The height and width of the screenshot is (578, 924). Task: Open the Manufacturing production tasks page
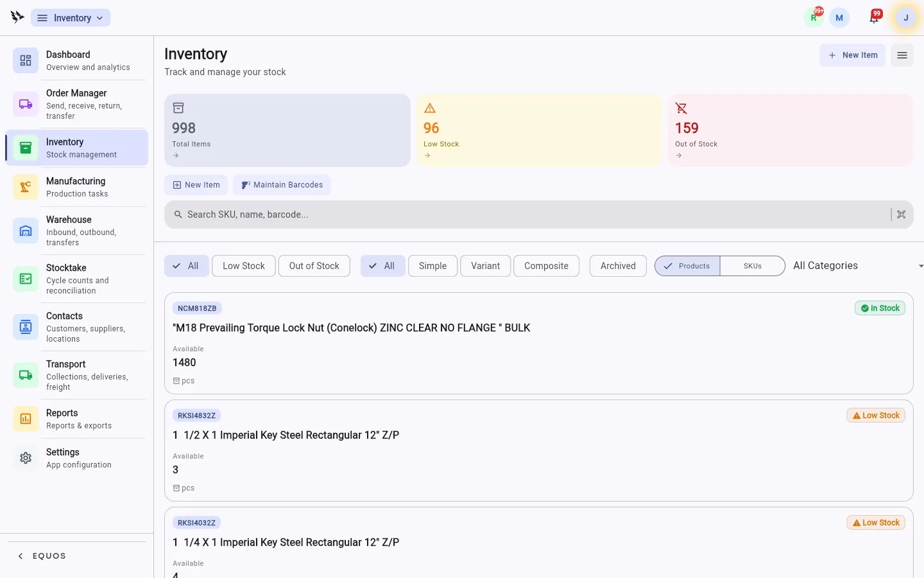(x=77, y=187)
